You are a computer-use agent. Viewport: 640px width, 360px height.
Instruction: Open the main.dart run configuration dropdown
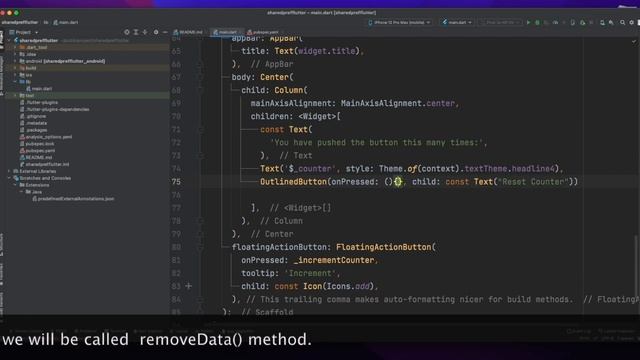(457, 22)
